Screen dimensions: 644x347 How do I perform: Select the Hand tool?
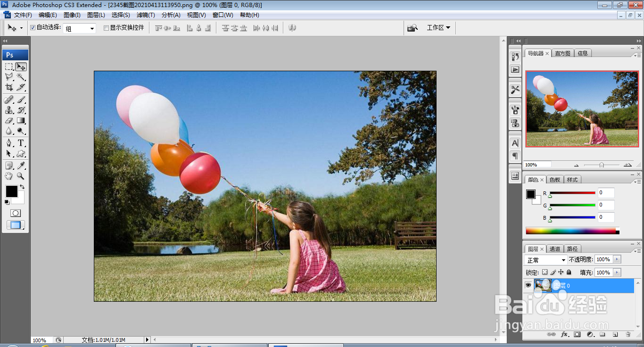click(x=9, y=176)
